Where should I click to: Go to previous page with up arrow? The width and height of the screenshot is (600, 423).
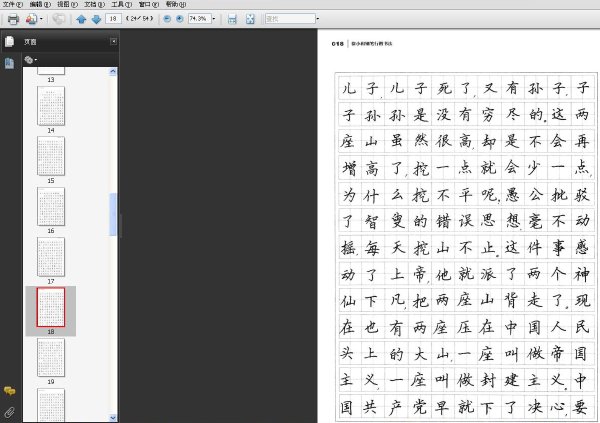(81, 19)
